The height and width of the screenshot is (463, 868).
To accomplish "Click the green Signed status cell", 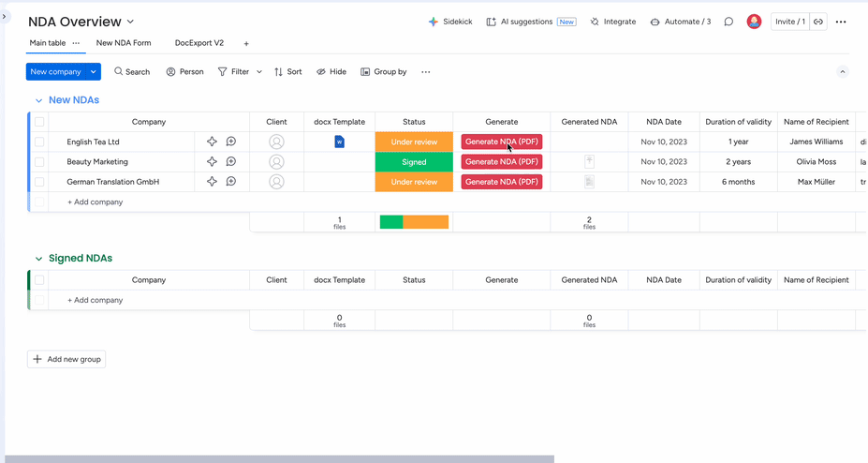I will [414, 162].
